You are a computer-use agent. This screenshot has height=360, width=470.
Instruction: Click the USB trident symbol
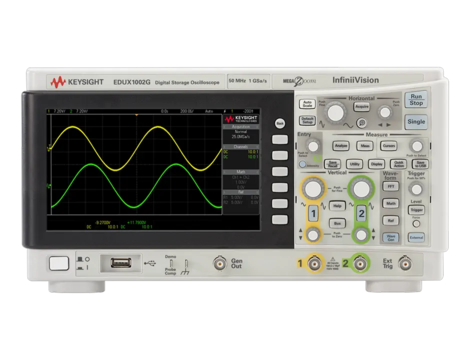tap(150, 263)
